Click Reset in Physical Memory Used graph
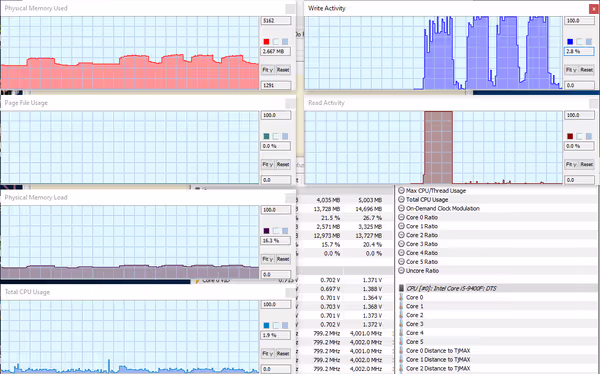This screenshot has height=374, width=600. tap(283, 70)
